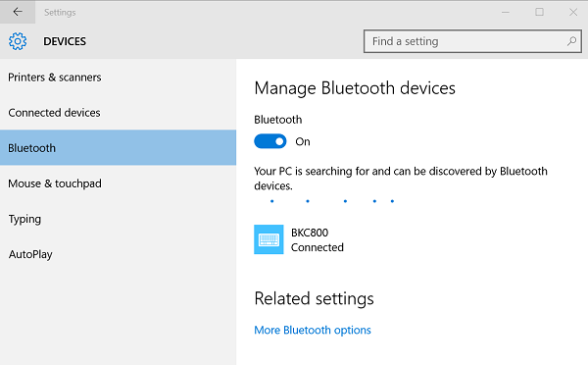Maximize the Settings window
Screen dimensions: 588x365
coord(539,12)
